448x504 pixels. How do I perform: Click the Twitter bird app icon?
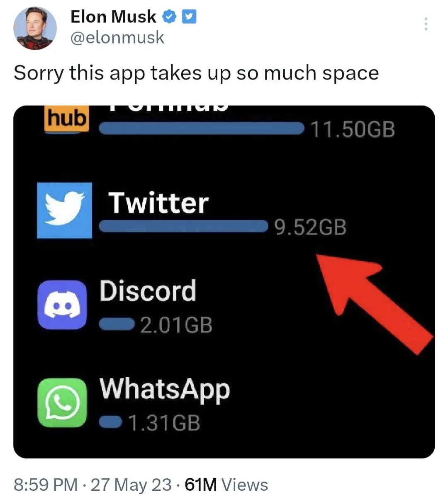(64, 211)
